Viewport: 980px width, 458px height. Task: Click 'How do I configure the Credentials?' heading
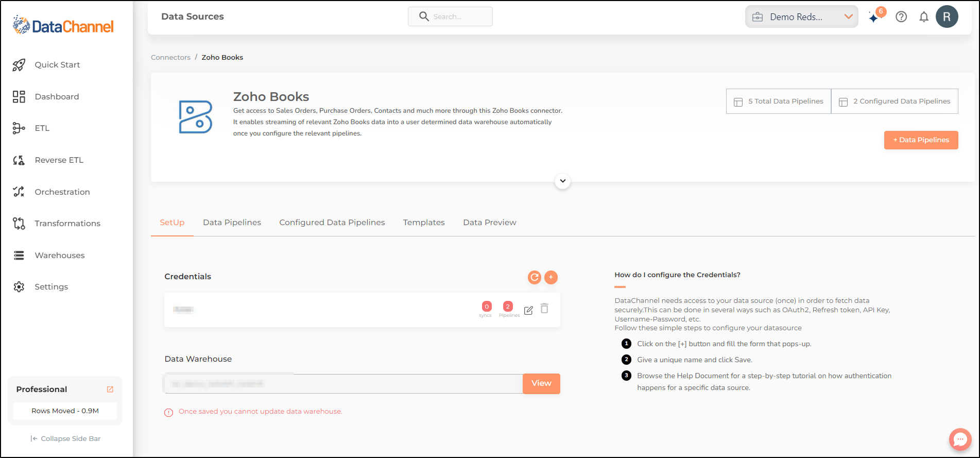point(678,275)
